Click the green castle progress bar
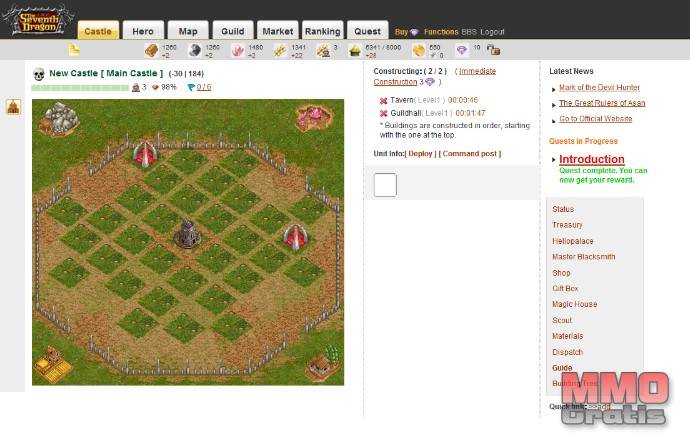690x437 pixels. (x=80, y=88)
